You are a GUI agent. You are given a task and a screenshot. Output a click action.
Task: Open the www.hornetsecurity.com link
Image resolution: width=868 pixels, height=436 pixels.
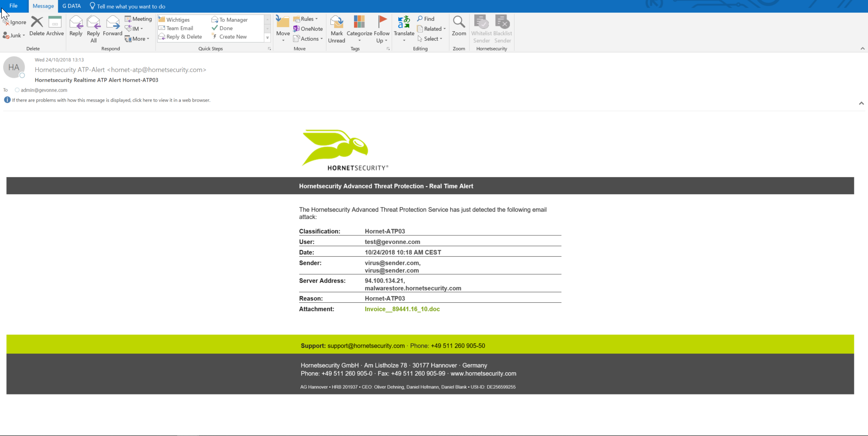click(483, 374)
